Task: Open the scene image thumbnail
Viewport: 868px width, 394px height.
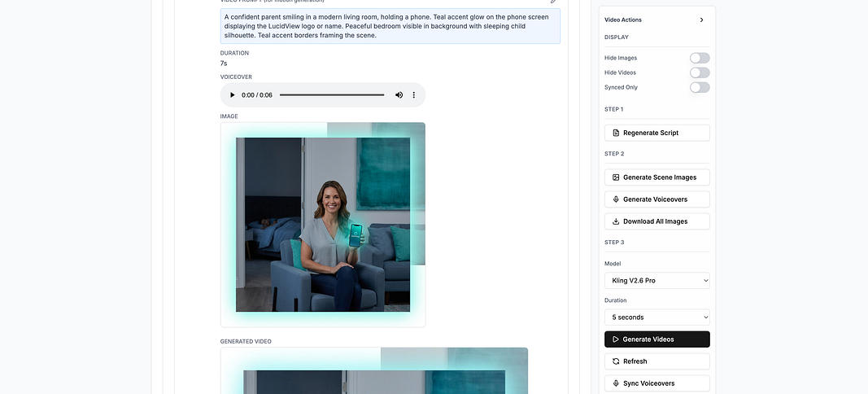Action: [x=323, y=225]
